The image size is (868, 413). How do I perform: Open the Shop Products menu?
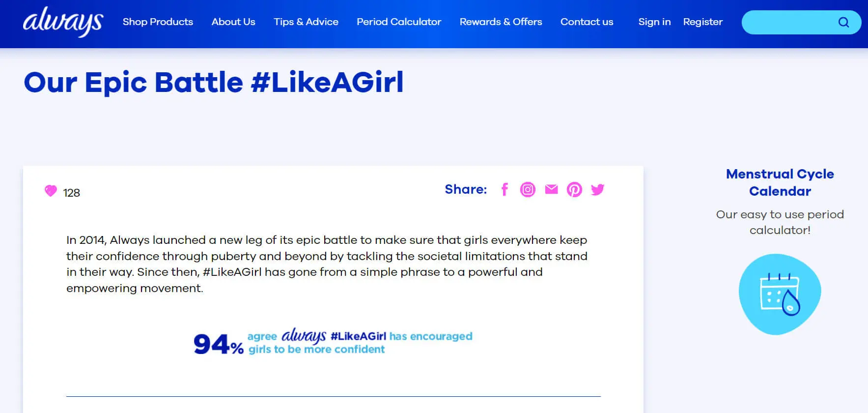(158, 22)
